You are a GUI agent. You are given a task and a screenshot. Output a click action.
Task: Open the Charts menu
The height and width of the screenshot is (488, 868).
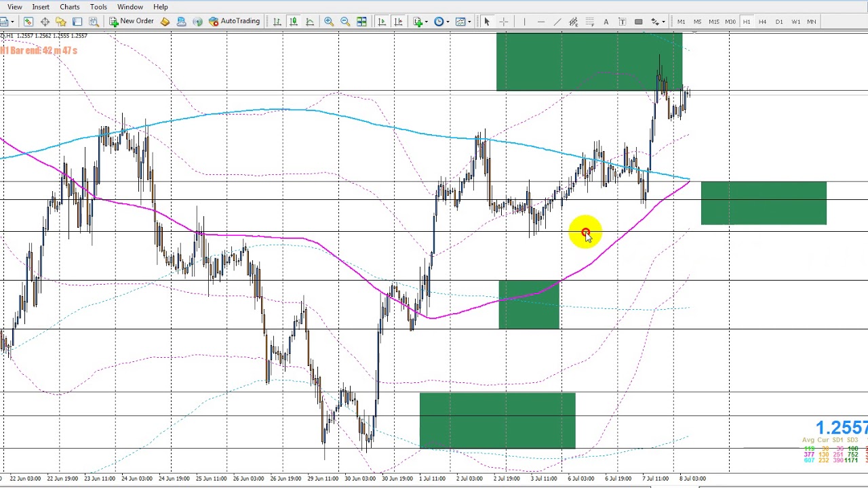70,7
